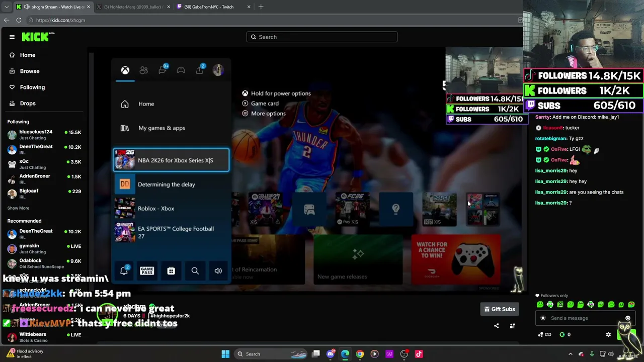Open the Xbox guide share/capture tab
Screen dimensions: 644x362
200,70
